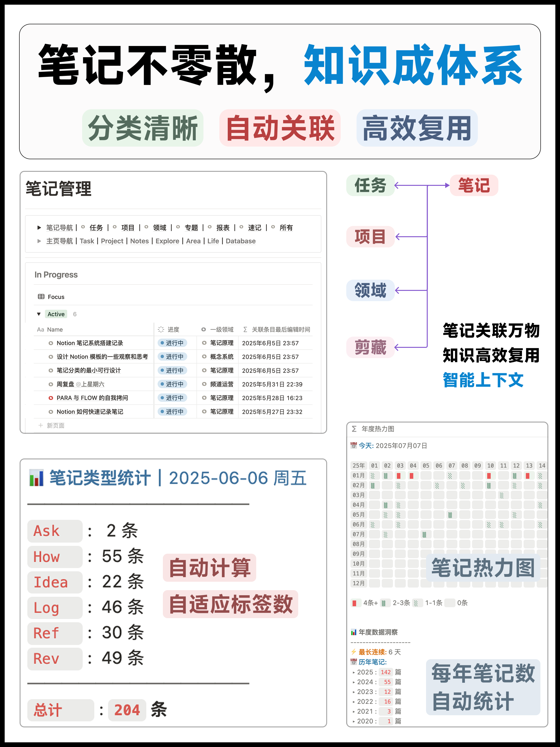Click bar chart icon beside 年度数据洞察
Screen dimensions: 560x747
point(354,632)
